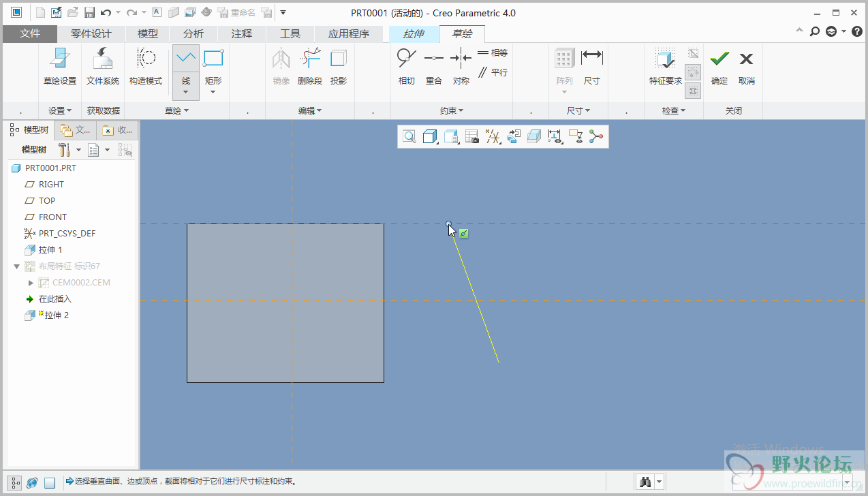Confirm sketch with green checkmark (确定)
The height and width of the screenshot is (496, 868).
tap(719, 67)
